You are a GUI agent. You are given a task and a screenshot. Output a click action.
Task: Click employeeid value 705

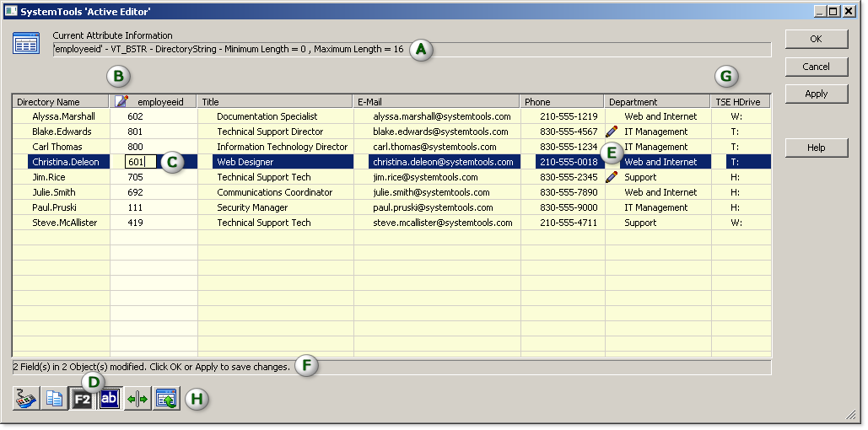pyautogui.click(x=135, y=177)
